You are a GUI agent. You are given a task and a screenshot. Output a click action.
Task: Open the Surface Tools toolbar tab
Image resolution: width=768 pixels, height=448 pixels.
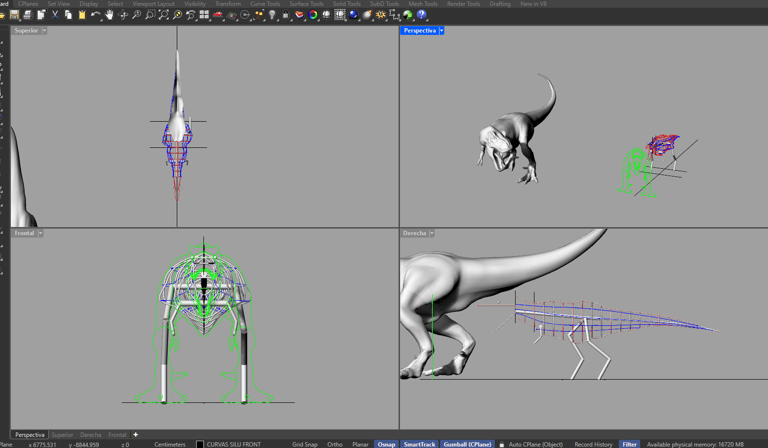[306, 4]
